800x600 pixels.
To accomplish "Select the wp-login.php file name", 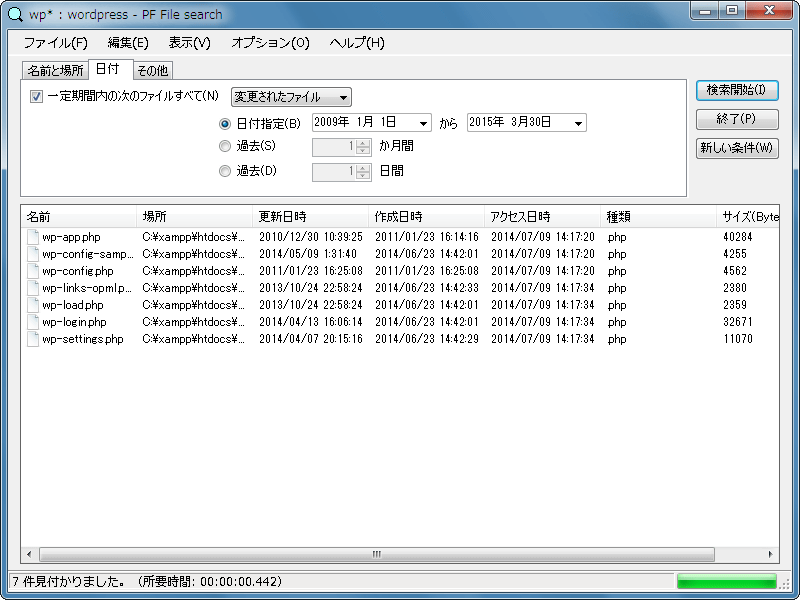I will click(x=74, y=322).
